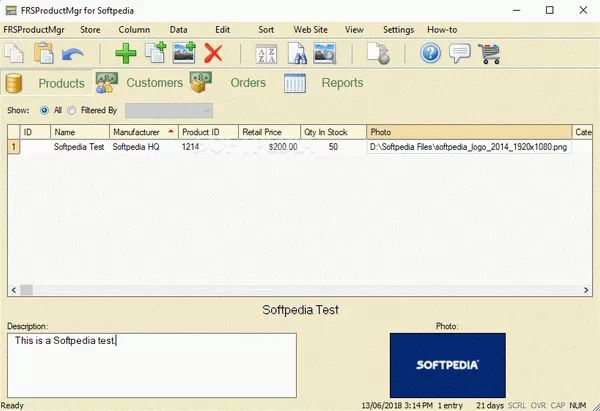This screenshot has height=411, width=600.
Task: Click the View photo magnifier icon
Action: point(324,53)
